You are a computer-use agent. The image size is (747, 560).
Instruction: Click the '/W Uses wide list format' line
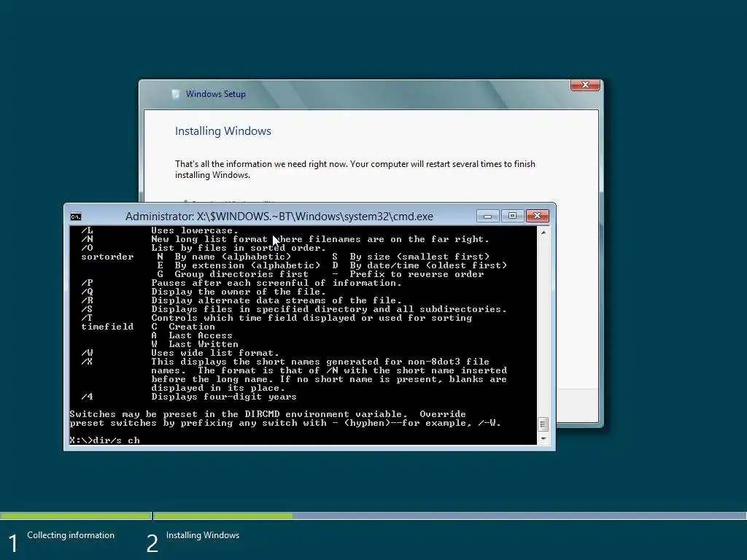[x=180, y=353]
